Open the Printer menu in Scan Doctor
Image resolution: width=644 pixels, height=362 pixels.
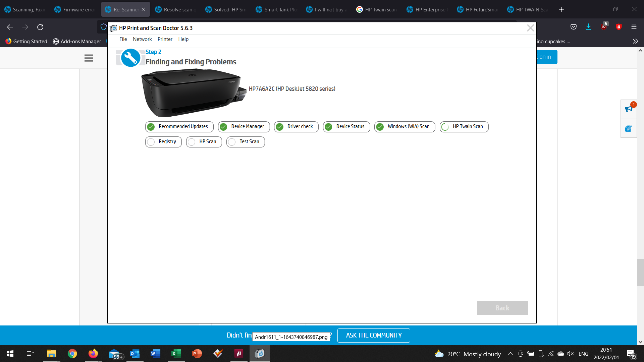(165, 39)
